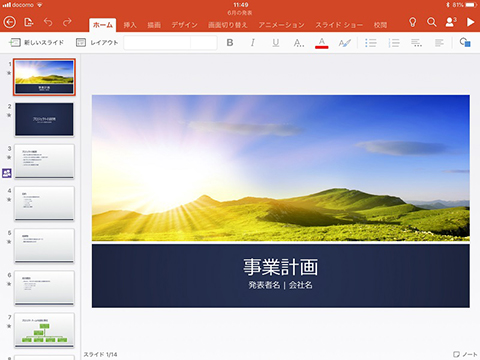This screenshot has width=480, height=360.
Task: Open the lightbulb Tell Me icon
Action: click(413, 22)
